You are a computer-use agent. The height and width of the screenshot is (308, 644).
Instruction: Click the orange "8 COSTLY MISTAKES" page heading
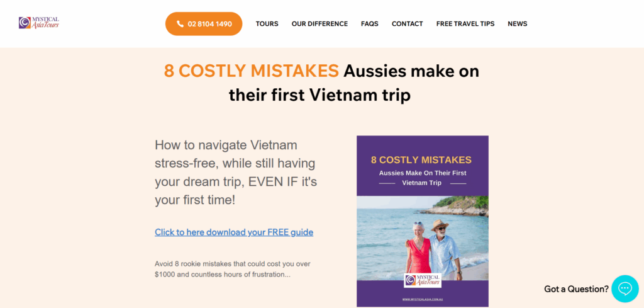252,71
